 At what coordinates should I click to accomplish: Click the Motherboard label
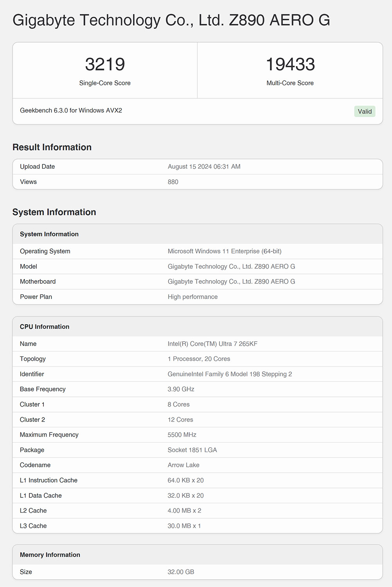[38, 282]
